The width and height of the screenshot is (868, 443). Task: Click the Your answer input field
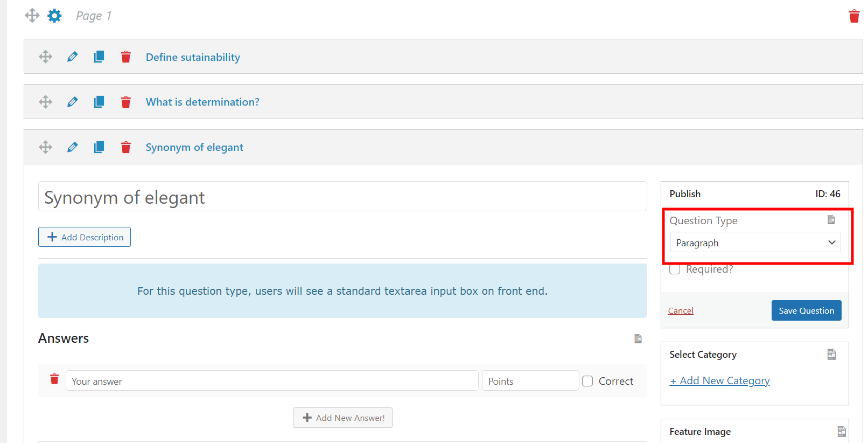pos(272,380)
